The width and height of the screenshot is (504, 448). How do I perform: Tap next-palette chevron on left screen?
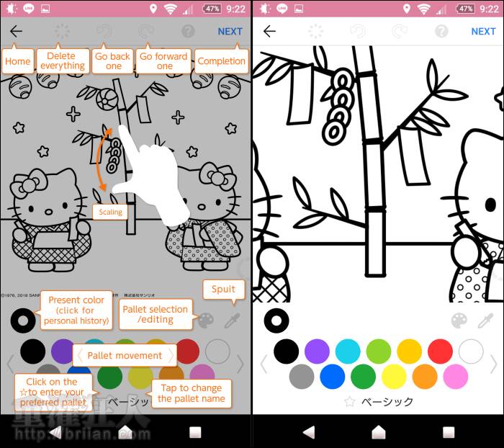tap(240, 364)
